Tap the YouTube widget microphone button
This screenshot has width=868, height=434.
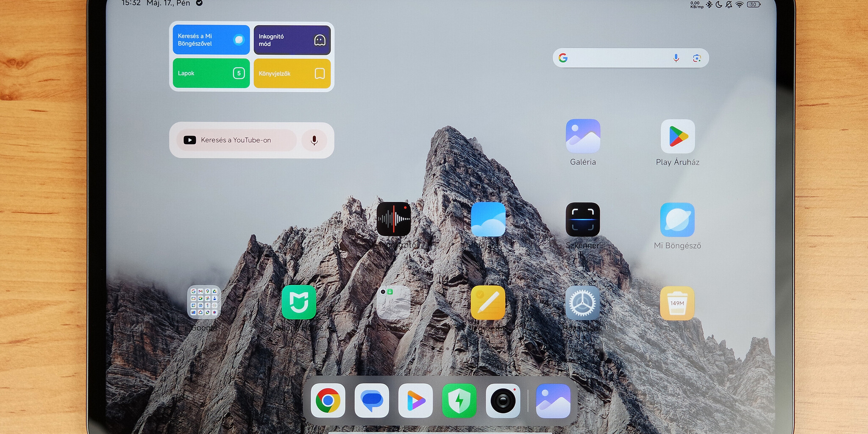[x=314, y=140]
